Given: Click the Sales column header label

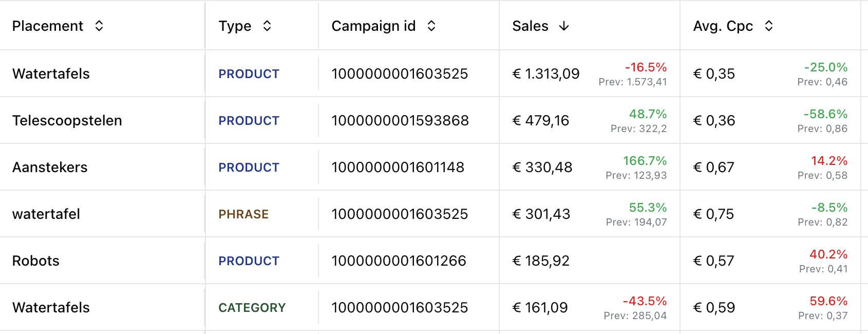Looking at the screenshot, I should 530,26.
